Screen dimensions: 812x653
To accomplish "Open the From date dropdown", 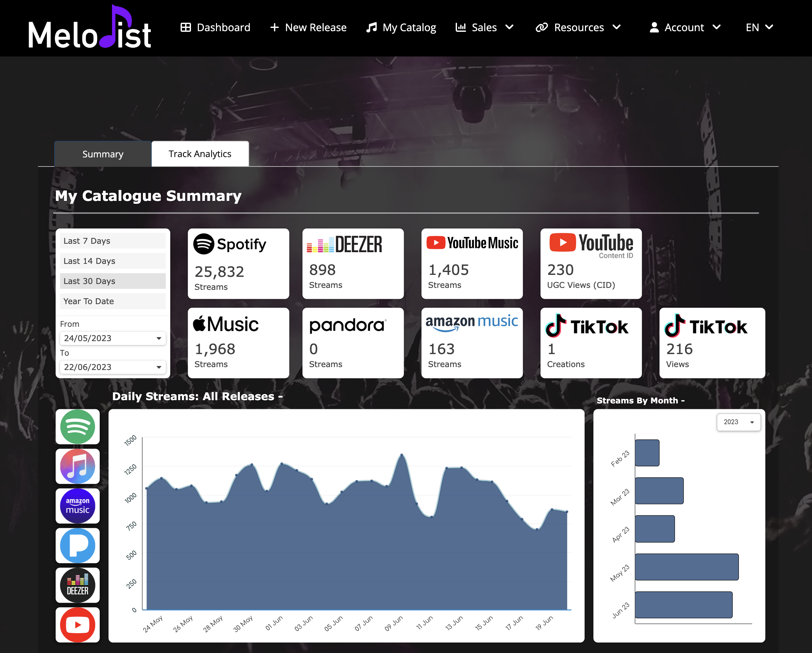I will (113, 338).
